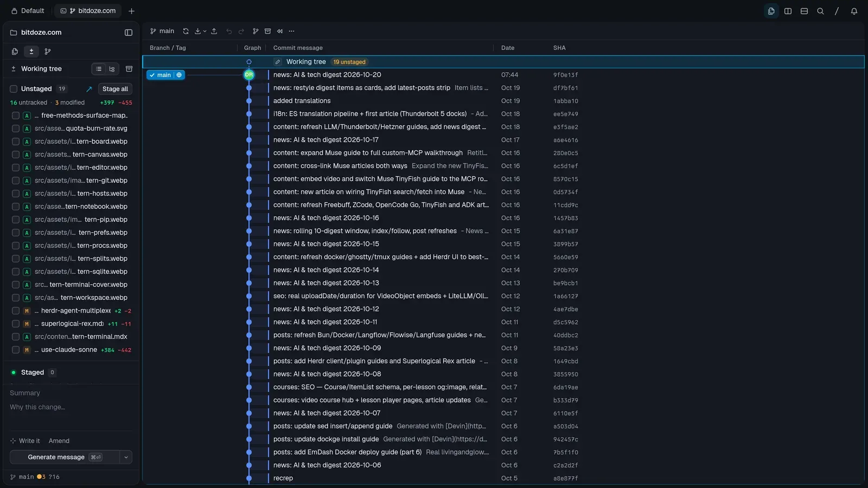Click the rewind double-arrow icon in the graph toolbar
Screen dimensions: 868x488
pos(280,31)
